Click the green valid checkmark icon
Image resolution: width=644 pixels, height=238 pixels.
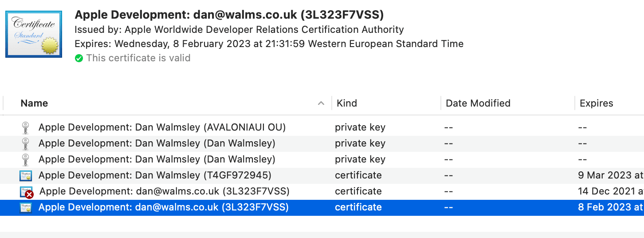pos(79,58)
